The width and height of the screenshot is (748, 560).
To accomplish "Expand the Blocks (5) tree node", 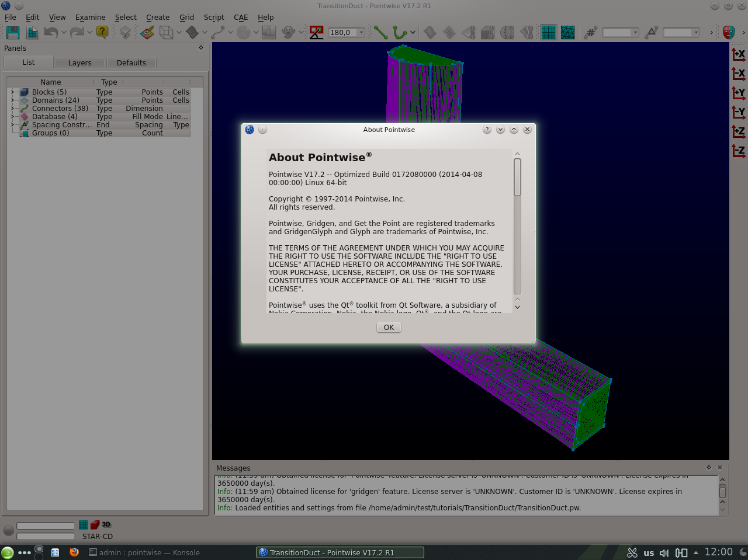I will coord(12,92).
